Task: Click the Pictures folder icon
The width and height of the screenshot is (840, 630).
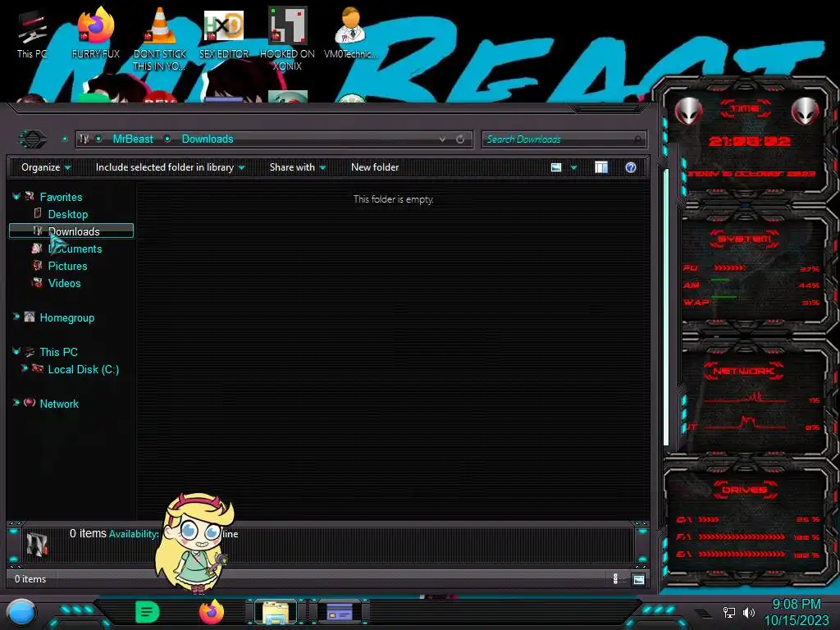Action: click(37, 265)
